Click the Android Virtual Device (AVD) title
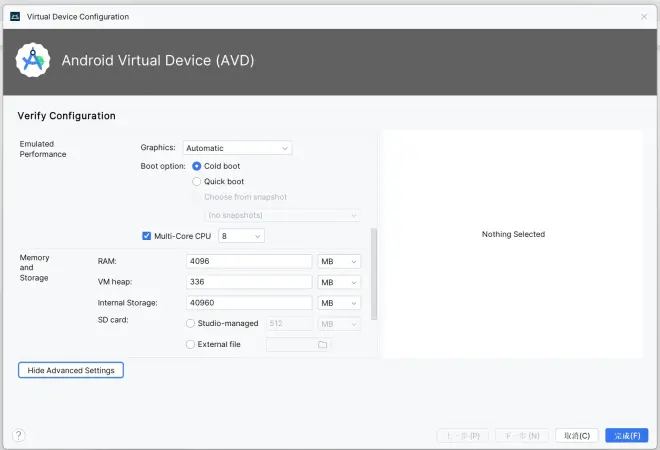 tap(158, 60)
